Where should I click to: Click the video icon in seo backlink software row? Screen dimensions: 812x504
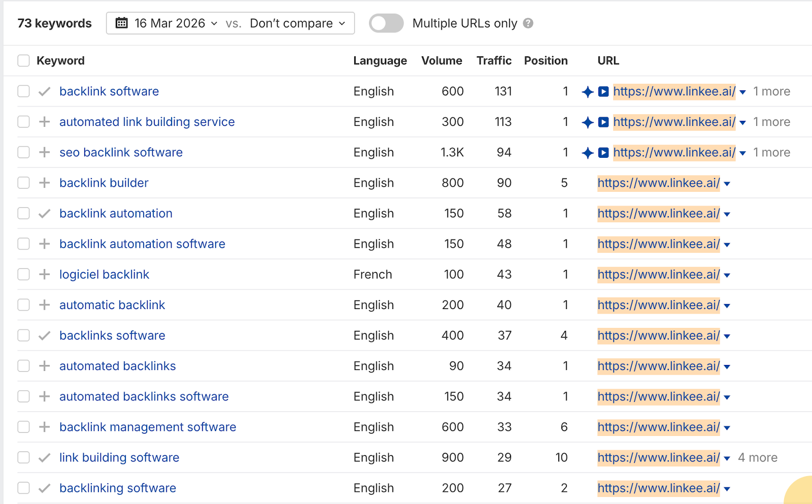pyautogui.click(x=603, y=153)
